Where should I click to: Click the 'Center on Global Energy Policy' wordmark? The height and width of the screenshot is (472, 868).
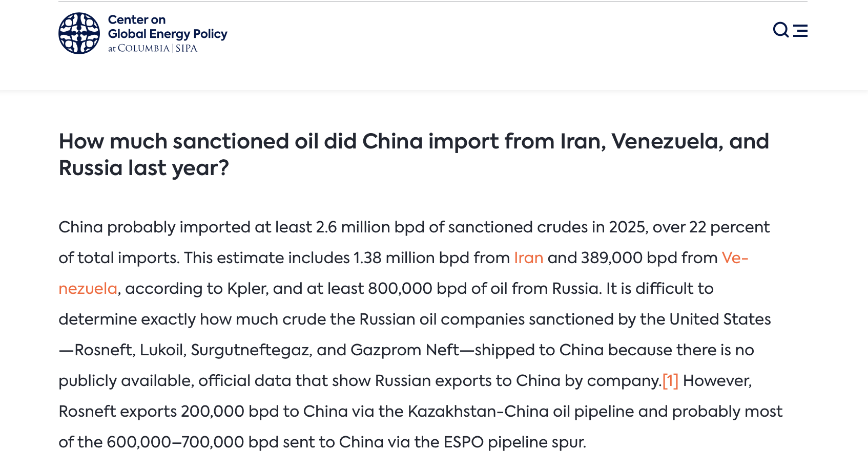tap(167, 27)
